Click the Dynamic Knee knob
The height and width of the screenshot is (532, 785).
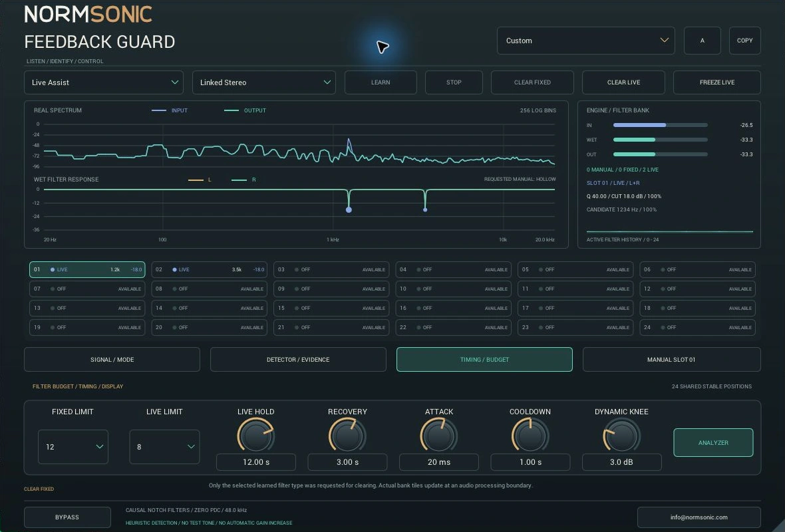click(x=622, y=435)
